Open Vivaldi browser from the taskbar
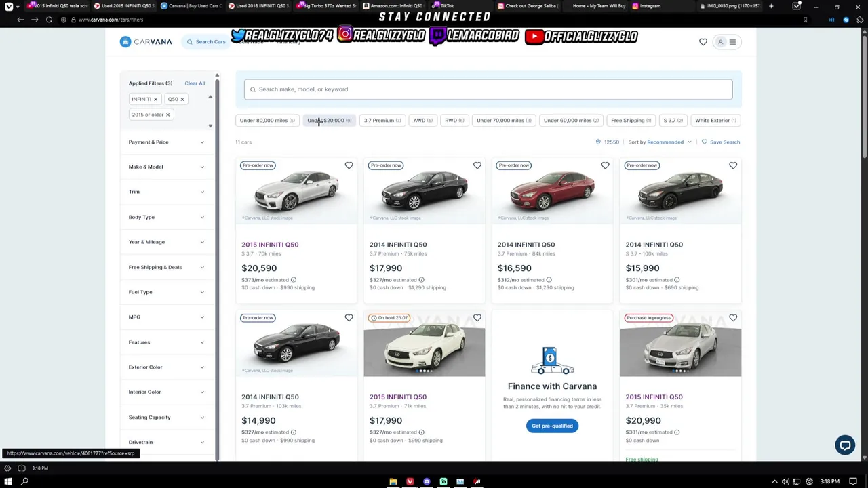Viewport: 868px width, 488px height. tap(410, 481)
